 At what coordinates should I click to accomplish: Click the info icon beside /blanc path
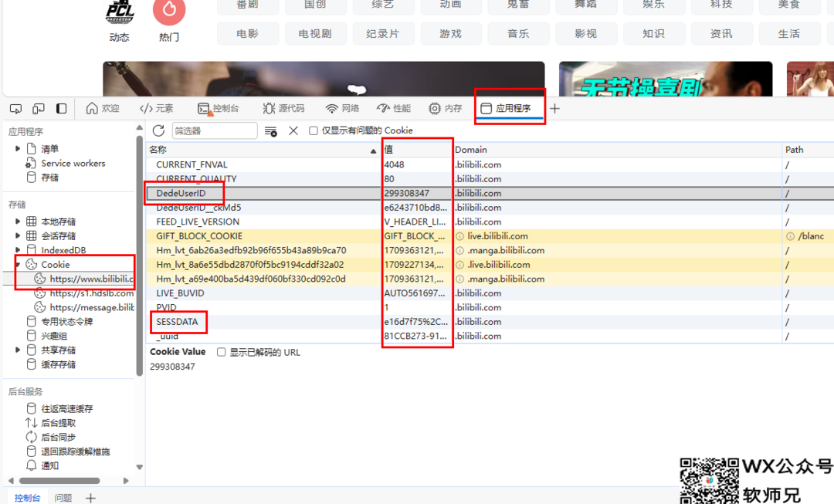click(x=791, y=236)
